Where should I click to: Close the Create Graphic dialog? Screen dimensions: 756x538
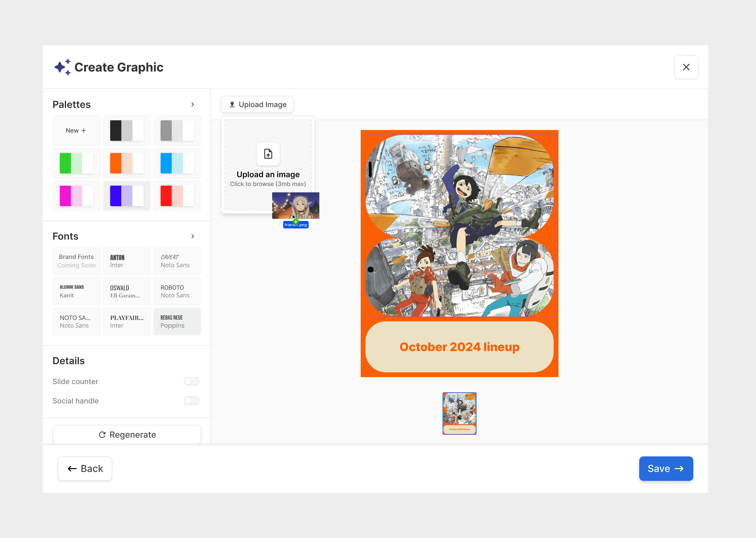tap(686, 67)
